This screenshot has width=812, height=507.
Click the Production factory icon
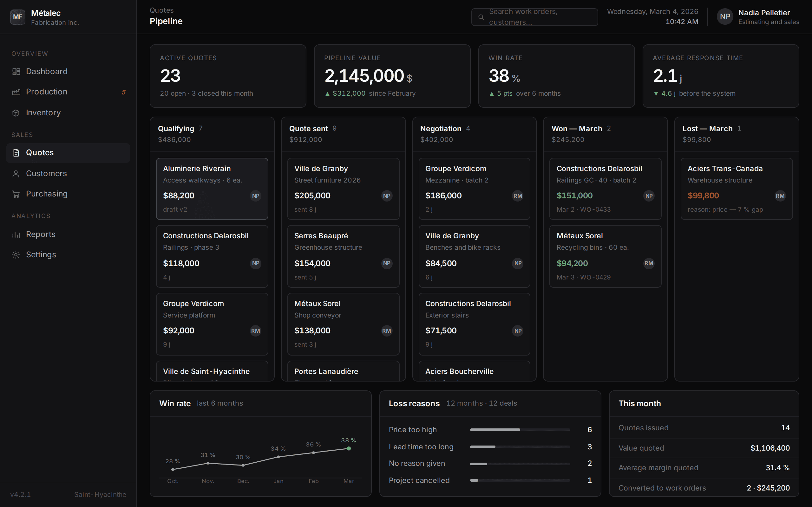pyautogui.click(x=16, y=92)
